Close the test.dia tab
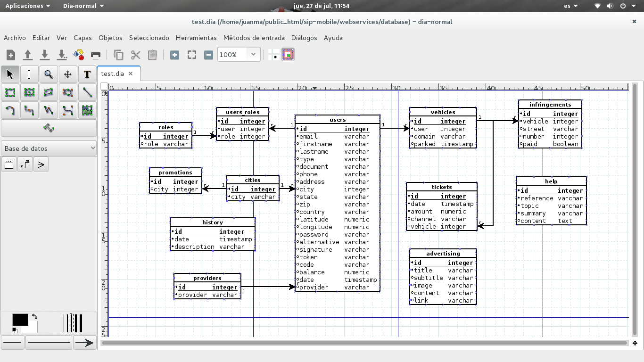 pyautogui.click(x=131, y=74)
